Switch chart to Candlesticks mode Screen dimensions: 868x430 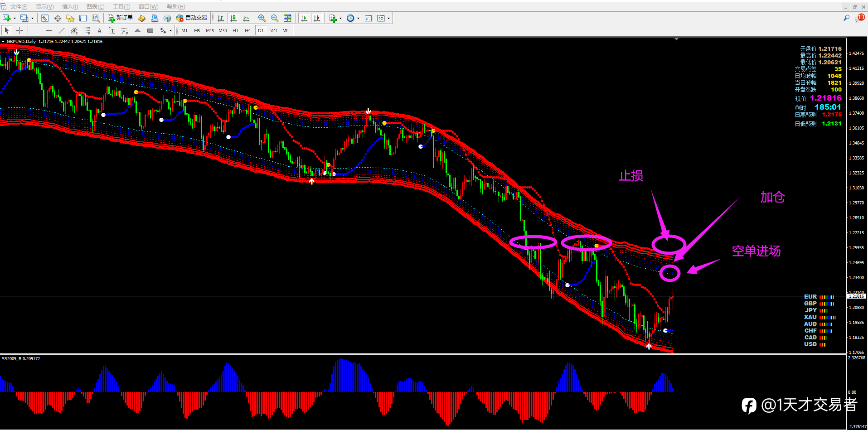coord(233,18)
